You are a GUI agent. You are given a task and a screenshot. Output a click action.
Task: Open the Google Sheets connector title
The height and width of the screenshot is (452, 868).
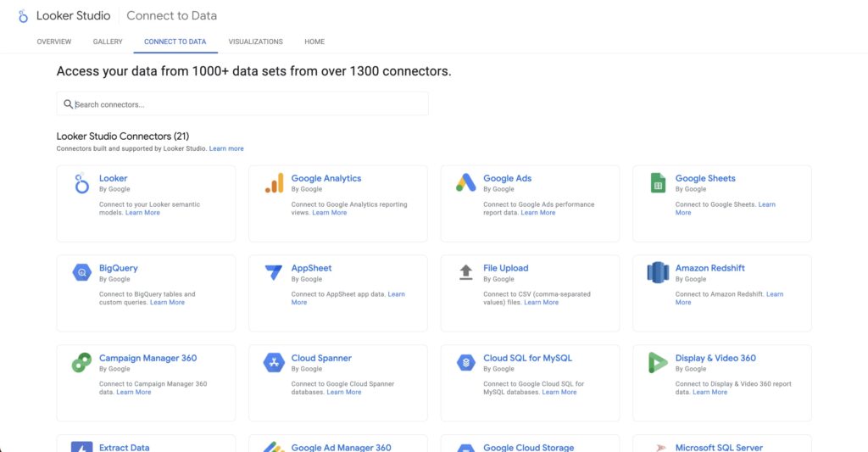coord(705,178)
